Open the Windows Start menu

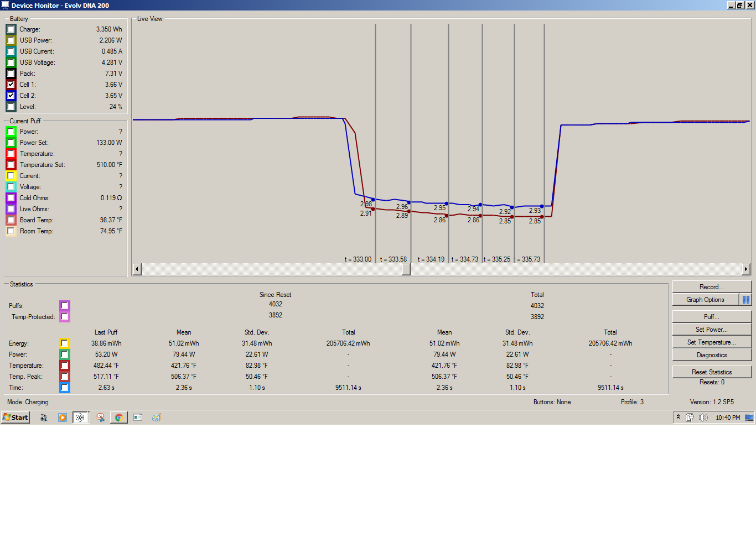click(x=15, y=418)
